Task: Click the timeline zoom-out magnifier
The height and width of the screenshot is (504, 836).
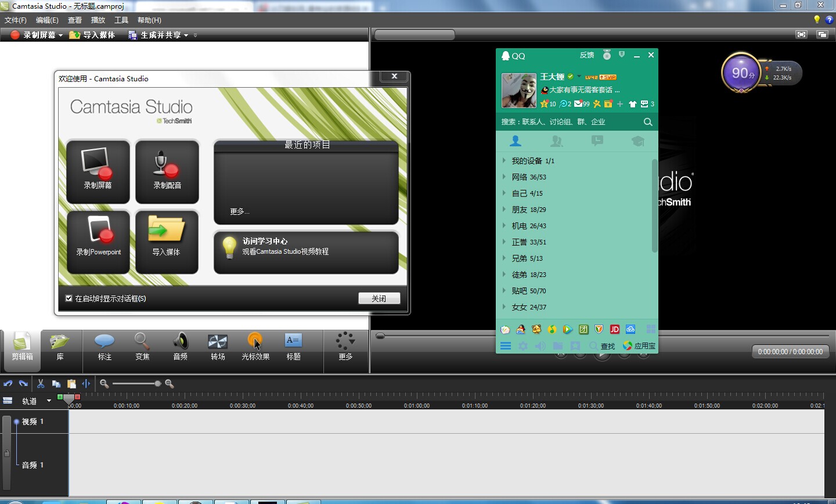Action: [105, 384]
